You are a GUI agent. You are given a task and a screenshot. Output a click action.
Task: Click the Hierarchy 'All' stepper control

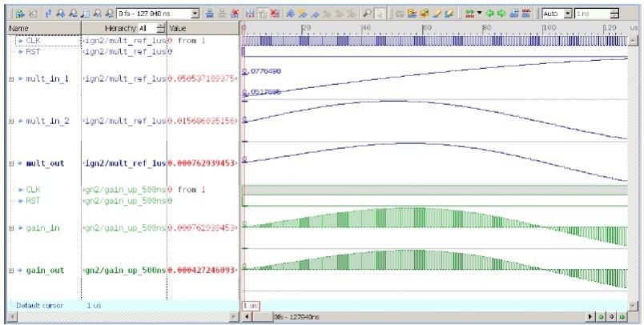(x=161, y=28)
